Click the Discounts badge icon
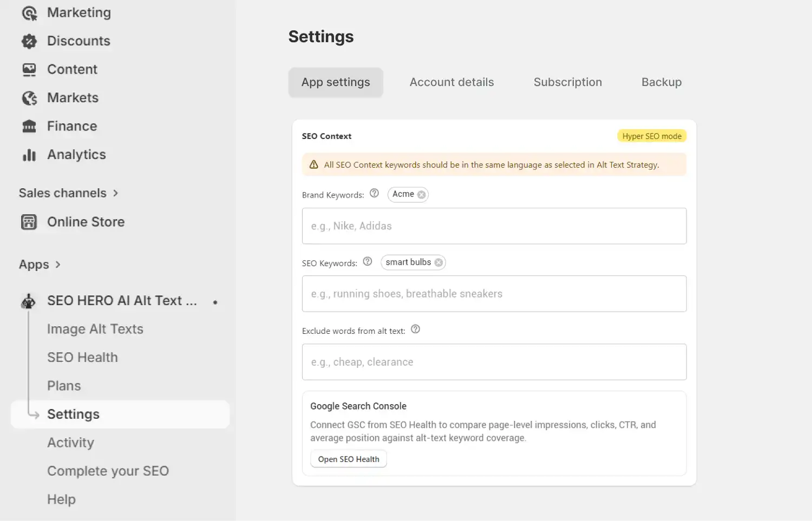The width and height of the screenshot is (812, 521). pyautogui.click(x=29, y=41)
